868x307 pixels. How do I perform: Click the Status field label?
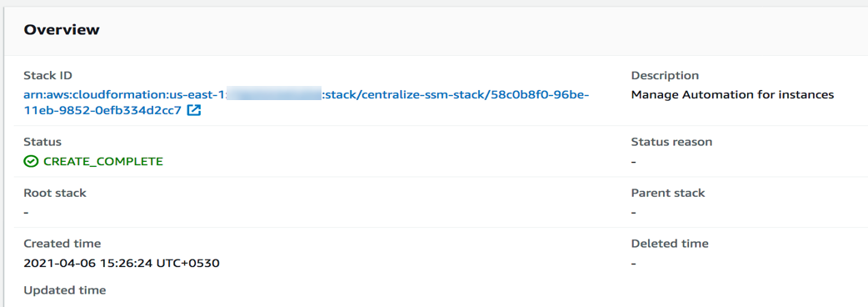(42, 142)
